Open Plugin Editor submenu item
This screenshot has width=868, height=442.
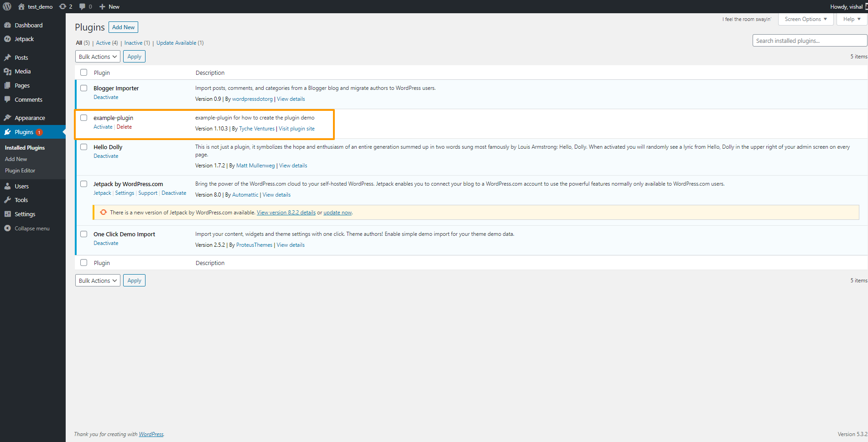tap(20, 171)
